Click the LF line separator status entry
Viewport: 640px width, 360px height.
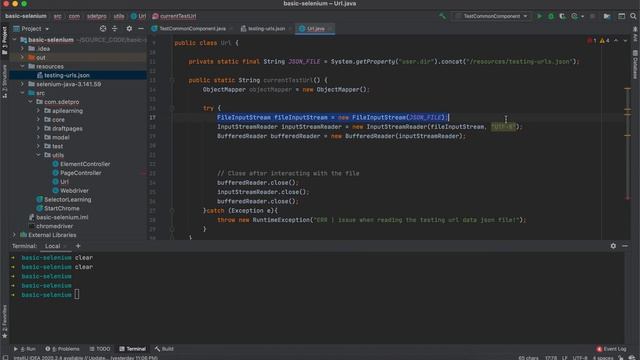[564, 358]
